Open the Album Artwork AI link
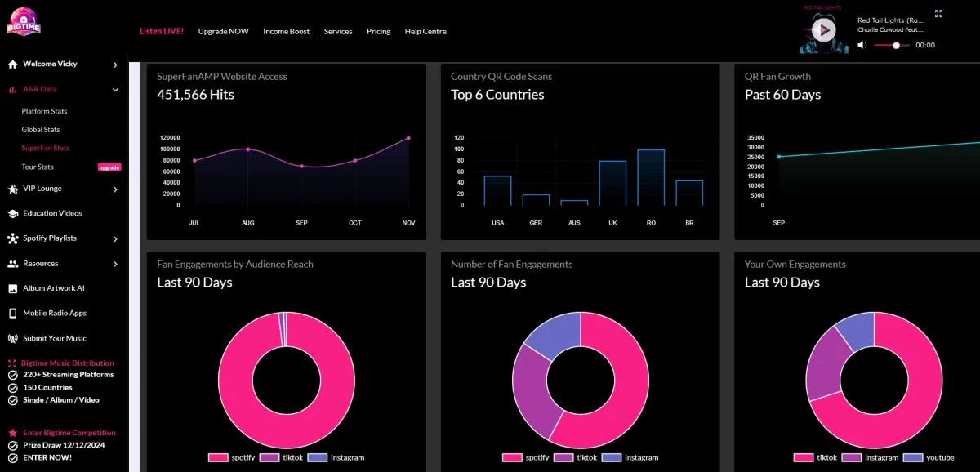 (x=54, y=288)
